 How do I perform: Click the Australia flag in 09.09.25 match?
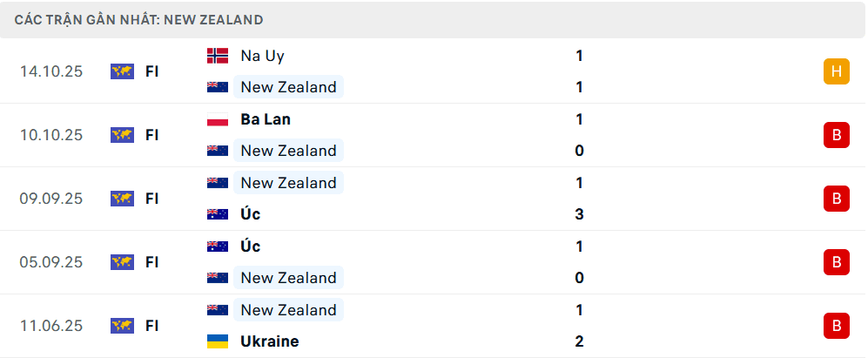coord(217,214)
